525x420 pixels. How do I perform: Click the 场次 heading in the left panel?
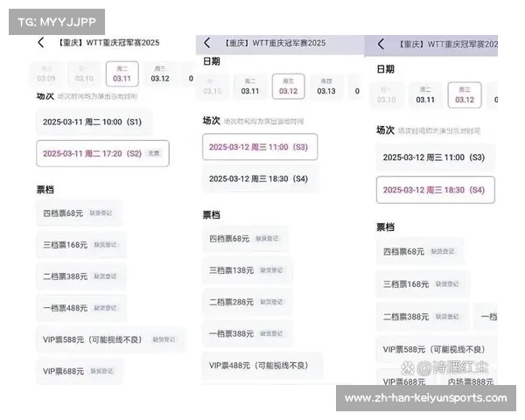(45, 96)
